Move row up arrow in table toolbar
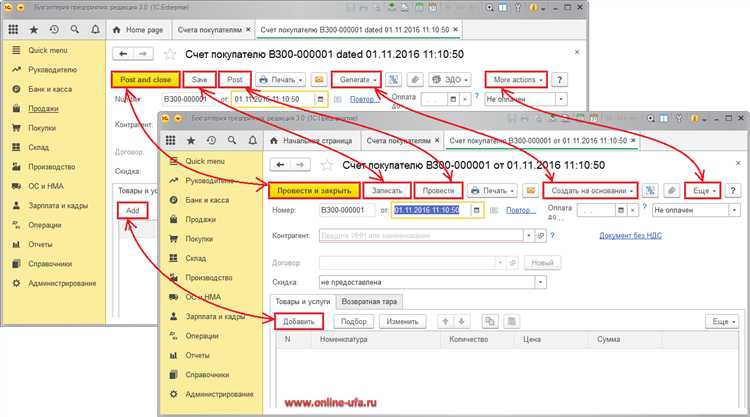 [x=445, y=321]
